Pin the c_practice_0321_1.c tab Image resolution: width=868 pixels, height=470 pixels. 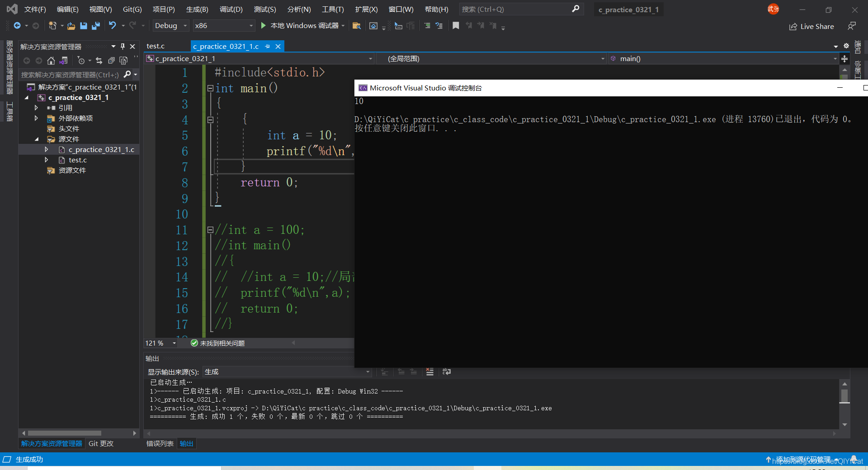[x=268, y=46]
